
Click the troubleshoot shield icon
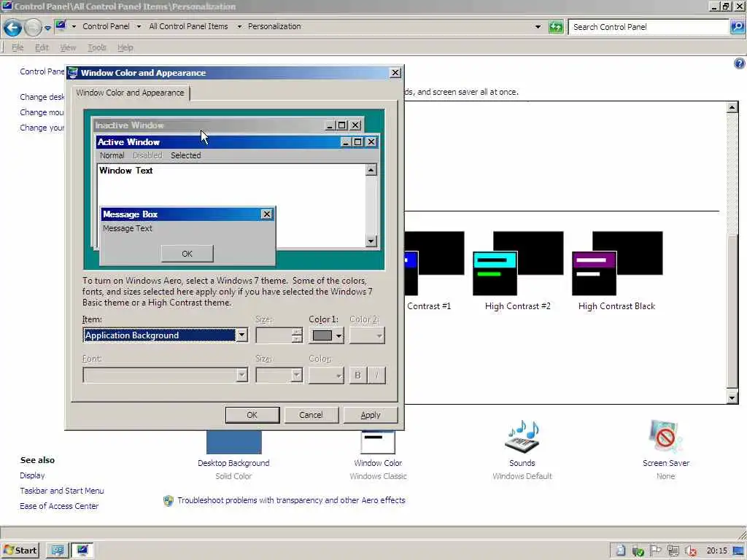tap(169, 500)
